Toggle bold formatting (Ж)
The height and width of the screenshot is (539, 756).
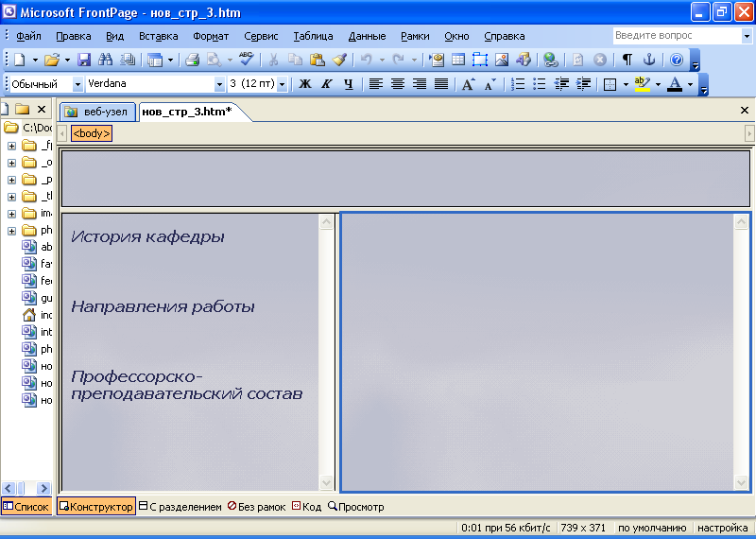[304, 84]
